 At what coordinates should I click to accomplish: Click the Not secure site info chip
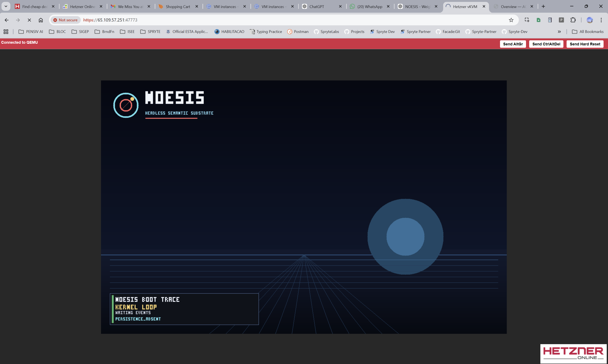tap(66, 20)
